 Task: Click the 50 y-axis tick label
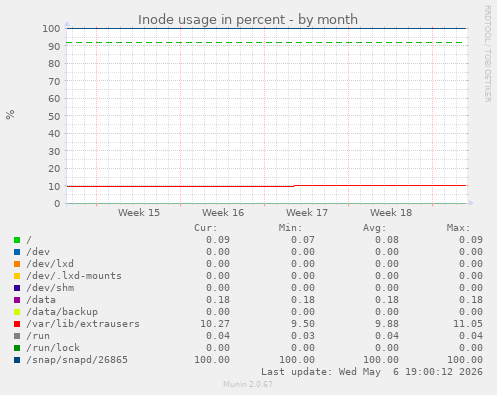tap(54, 116)
